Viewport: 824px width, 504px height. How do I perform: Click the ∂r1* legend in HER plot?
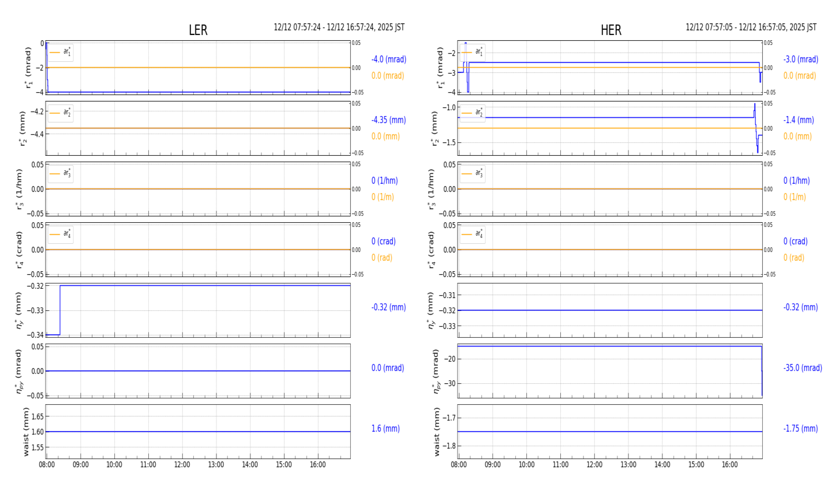[473, 52]
